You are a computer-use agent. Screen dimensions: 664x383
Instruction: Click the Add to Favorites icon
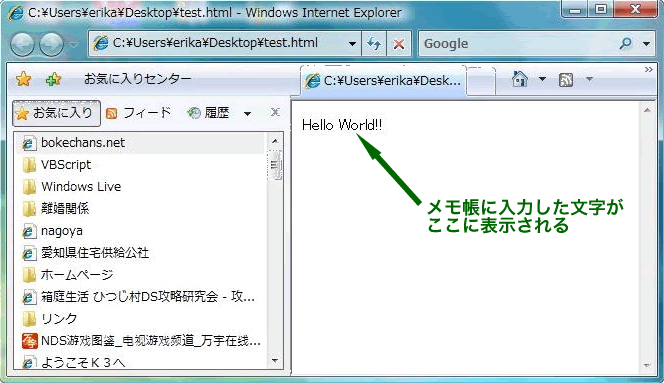click(53, 79)
